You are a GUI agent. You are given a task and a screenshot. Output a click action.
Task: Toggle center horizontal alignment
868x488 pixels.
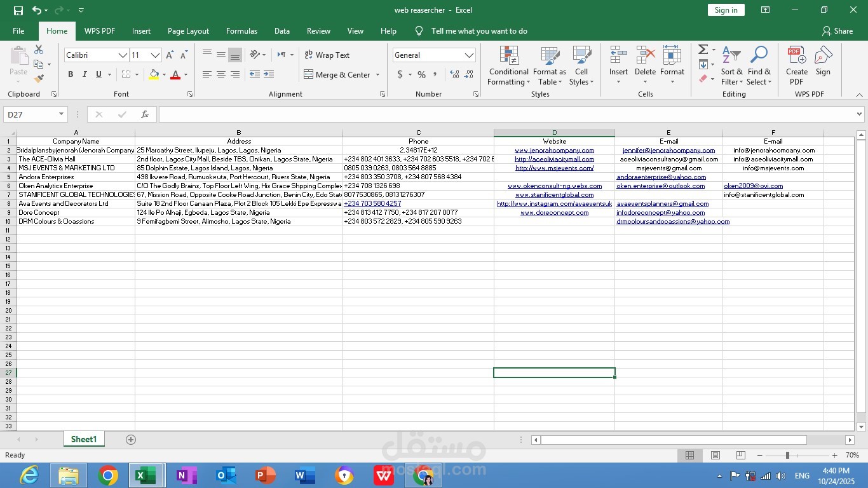(221, 74)
